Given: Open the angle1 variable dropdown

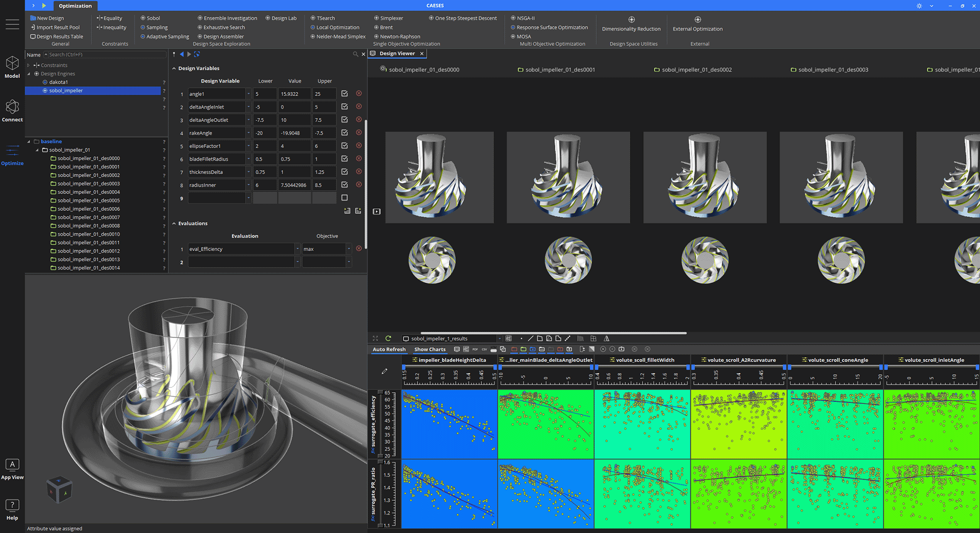Looking at the screenshot, I should (x=249, y=94).
